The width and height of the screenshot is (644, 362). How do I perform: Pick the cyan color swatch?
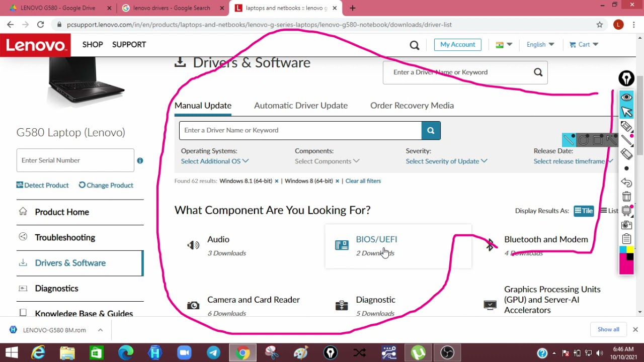tap(623, 250)
